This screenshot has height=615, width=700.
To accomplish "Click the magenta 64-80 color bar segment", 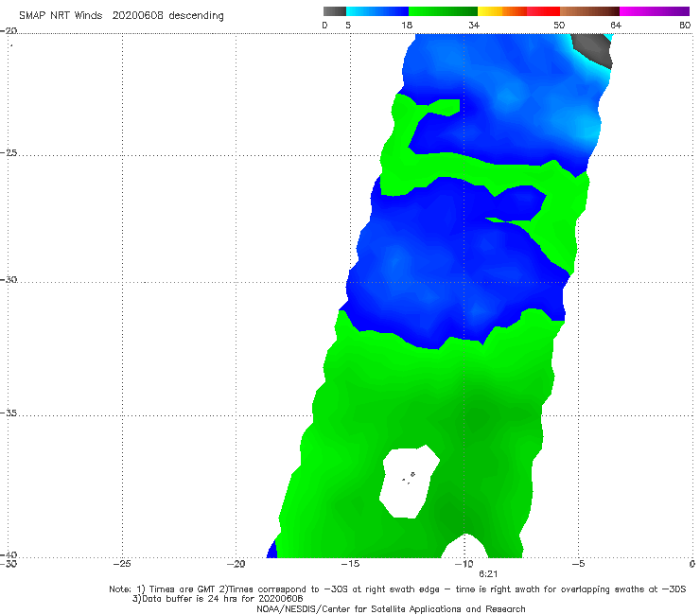I will [x=655, y=11].
